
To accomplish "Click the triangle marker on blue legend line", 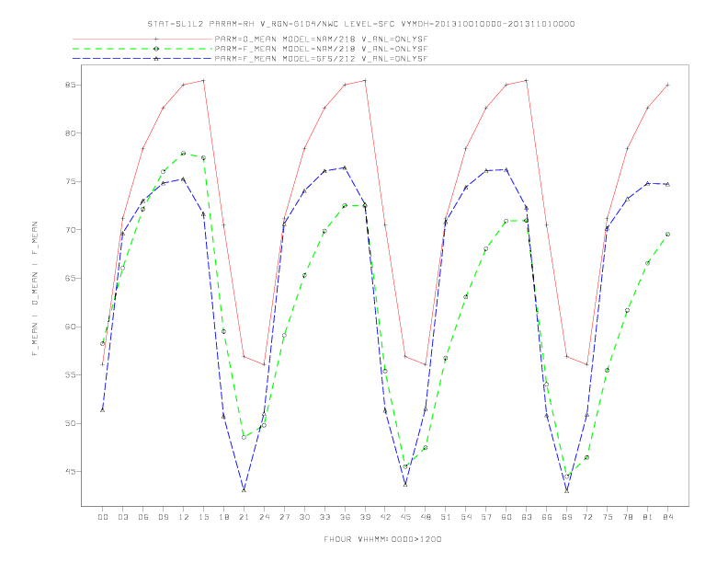I will point(156,59).
